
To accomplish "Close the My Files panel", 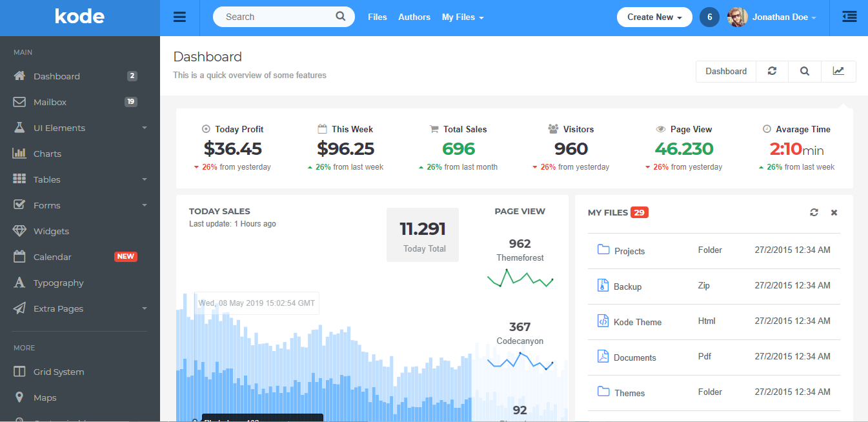I will coord(834,212).
